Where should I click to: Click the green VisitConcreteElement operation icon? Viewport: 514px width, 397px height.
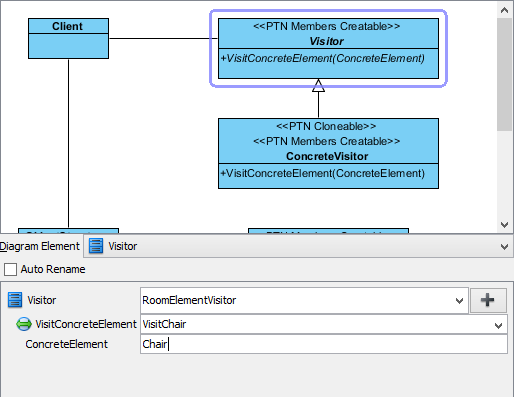click(24, 324)
